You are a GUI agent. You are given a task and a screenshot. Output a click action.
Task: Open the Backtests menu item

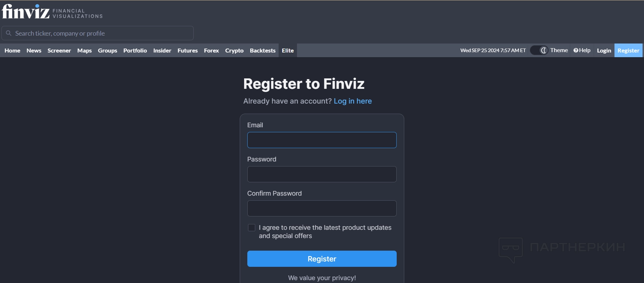263,50
